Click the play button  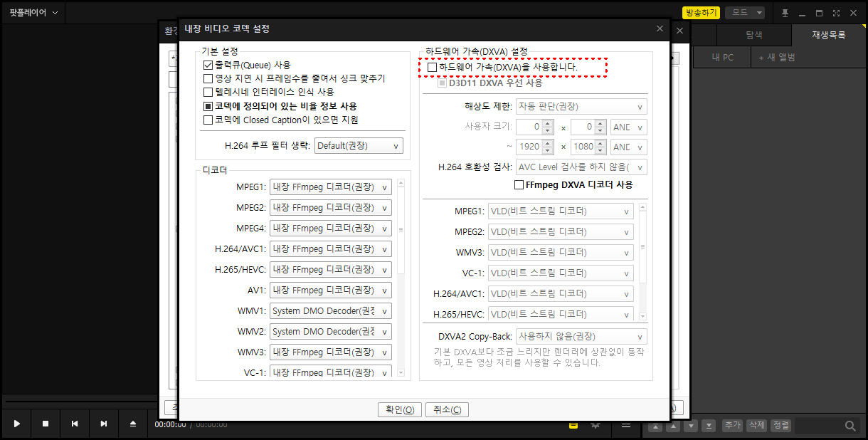(16, 424)
